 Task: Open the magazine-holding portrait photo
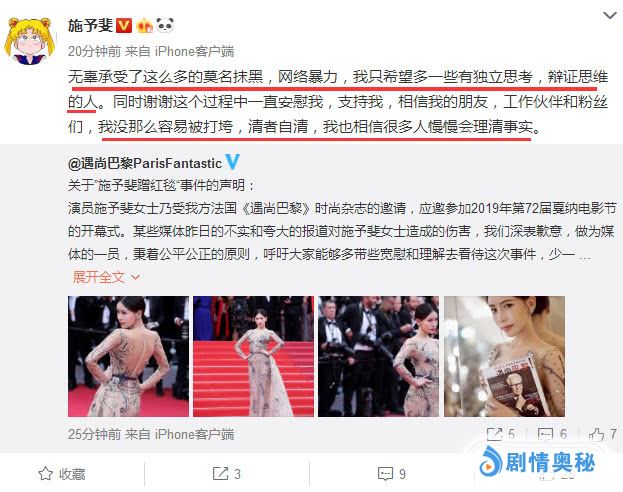coord(504,356)
